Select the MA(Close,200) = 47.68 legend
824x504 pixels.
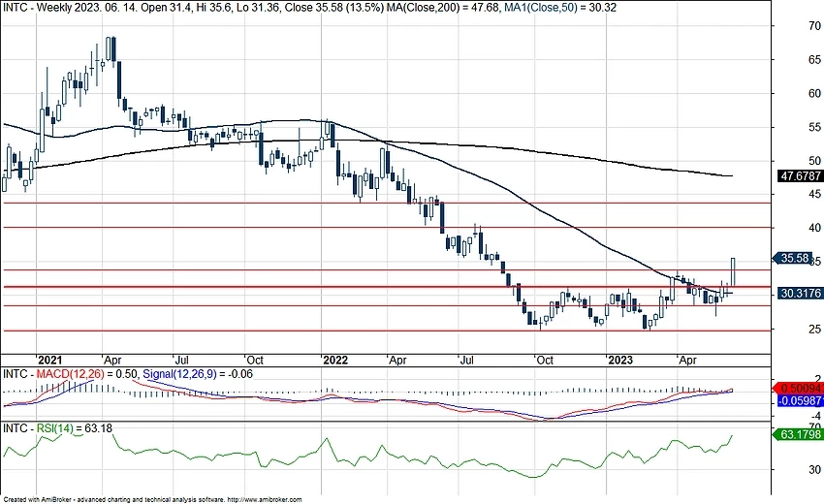pos(442,8)
